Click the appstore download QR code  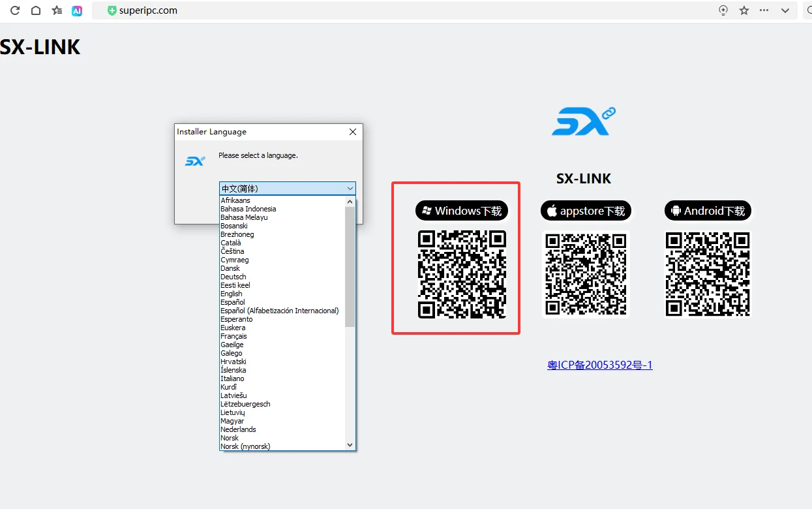[x=586, y=274]
